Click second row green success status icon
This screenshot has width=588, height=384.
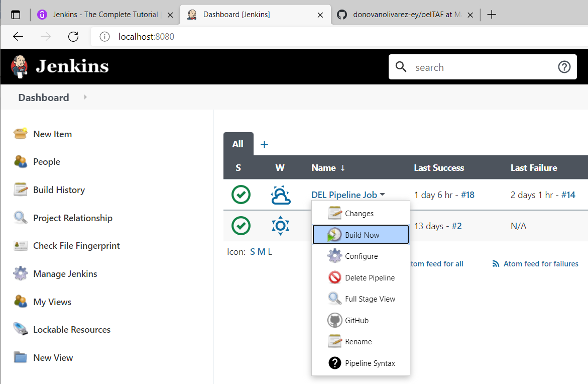click(x=241, y=226)
